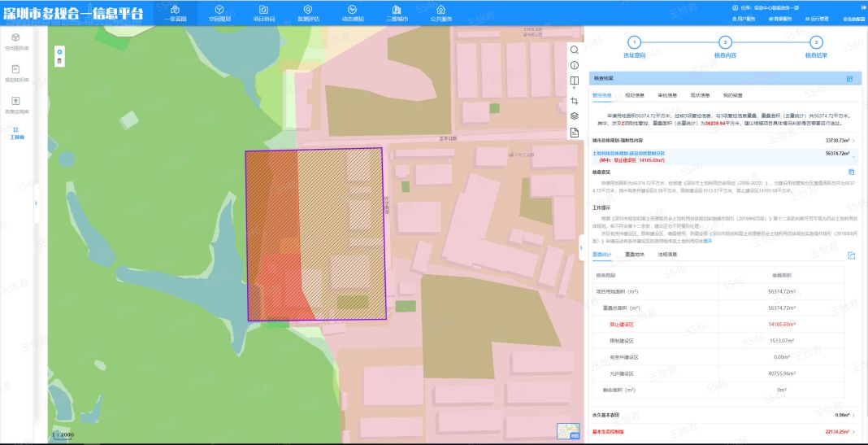Collapse right panel using side arrow handle
This screenshot has height=445, width=868.
click(580, 247)
